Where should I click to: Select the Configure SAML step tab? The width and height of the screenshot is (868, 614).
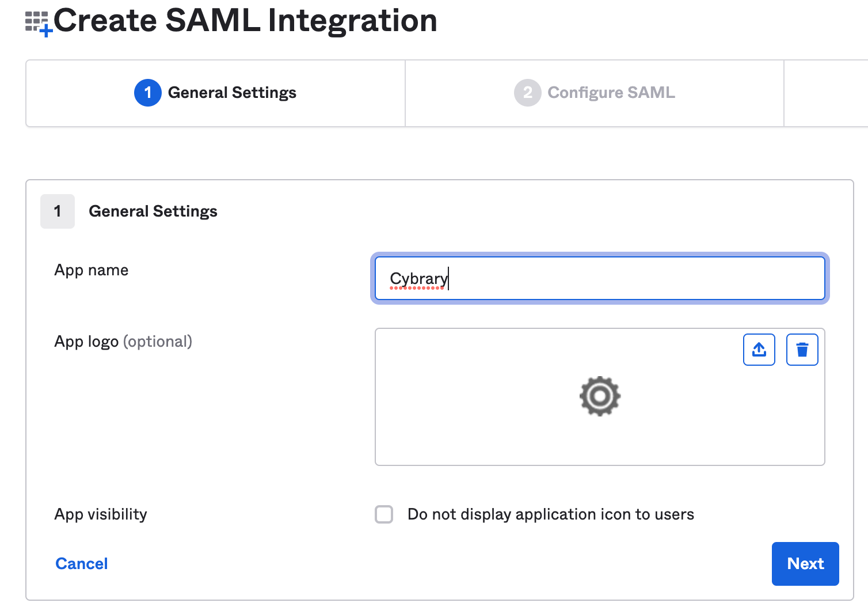[x=595, y=93]
